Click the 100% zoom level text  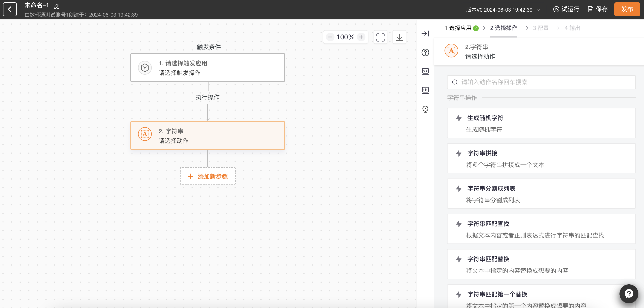(x=345, y=37)
